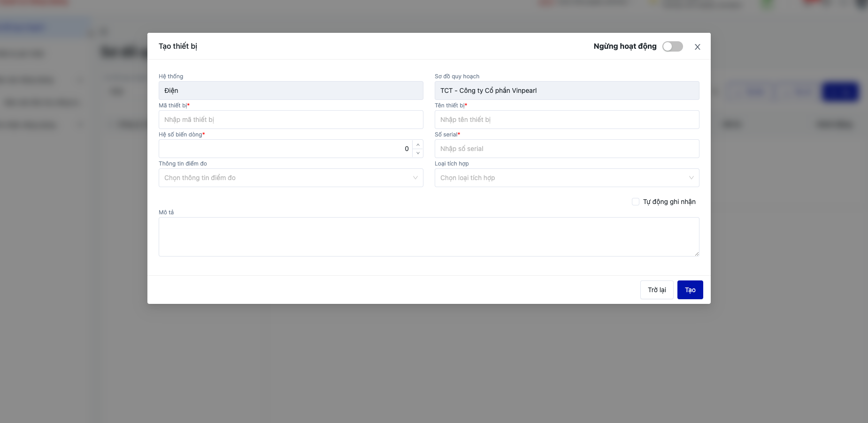
Task: Click the Sơ đồ quy hoạch field showing Vinpearl
Action: point(567,91)
